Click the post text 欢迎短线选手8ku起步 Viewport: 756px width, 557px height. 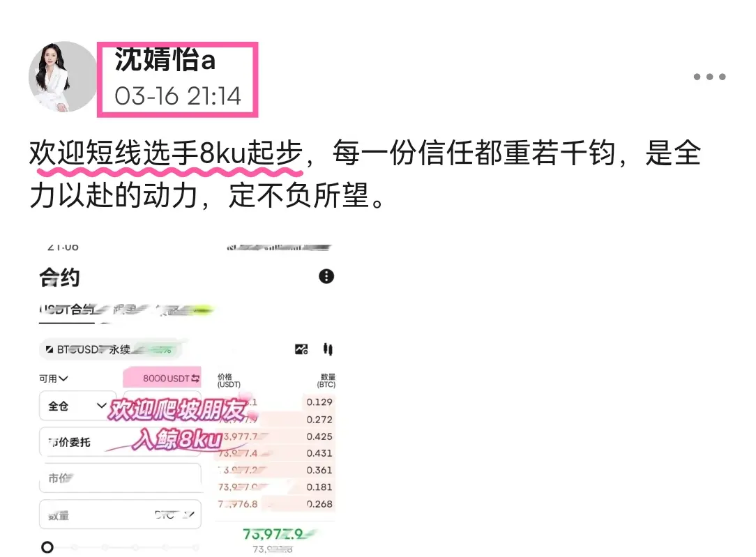166,153
